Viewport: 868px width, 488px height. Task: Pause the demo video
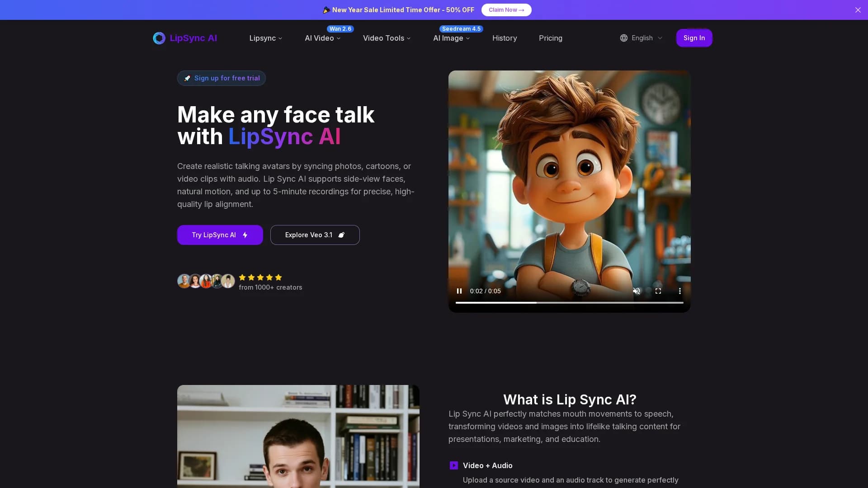(x=459, y=291)
